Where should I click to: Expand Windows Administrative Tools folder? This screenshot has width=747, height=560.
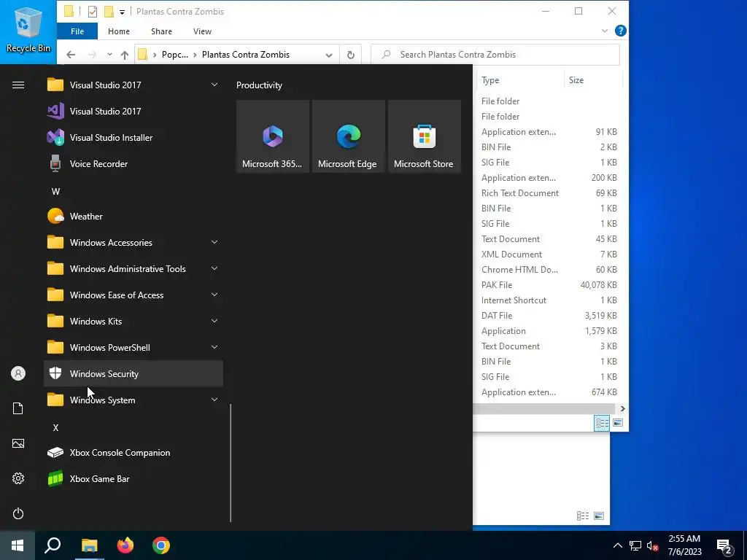(x=214, y=268)
